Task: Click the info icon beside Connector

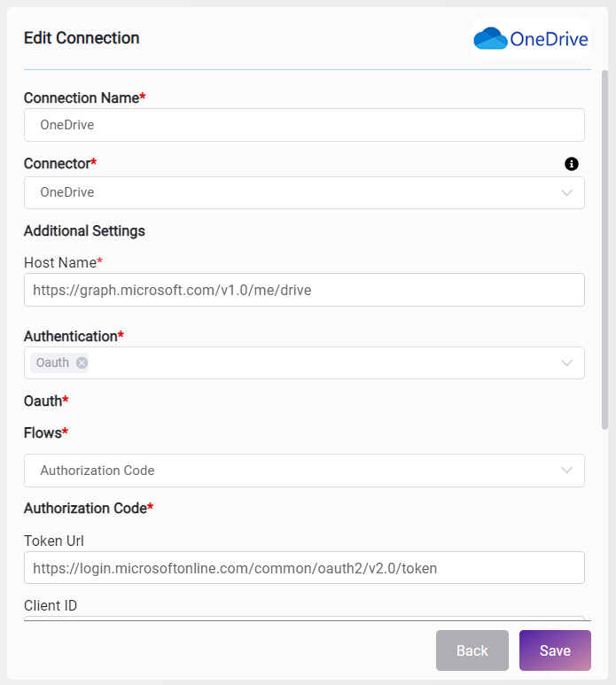Action: point(572,164)
